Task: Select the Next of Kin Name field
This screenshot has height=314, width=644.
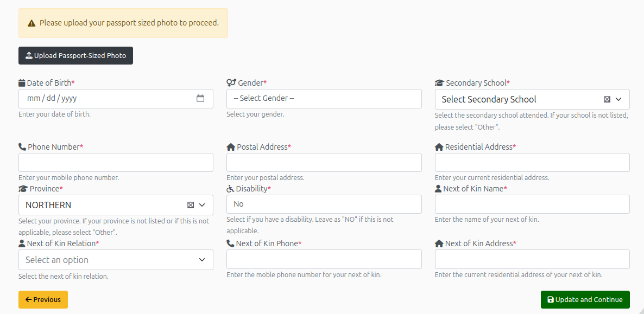Action: [x=532, y=204]
